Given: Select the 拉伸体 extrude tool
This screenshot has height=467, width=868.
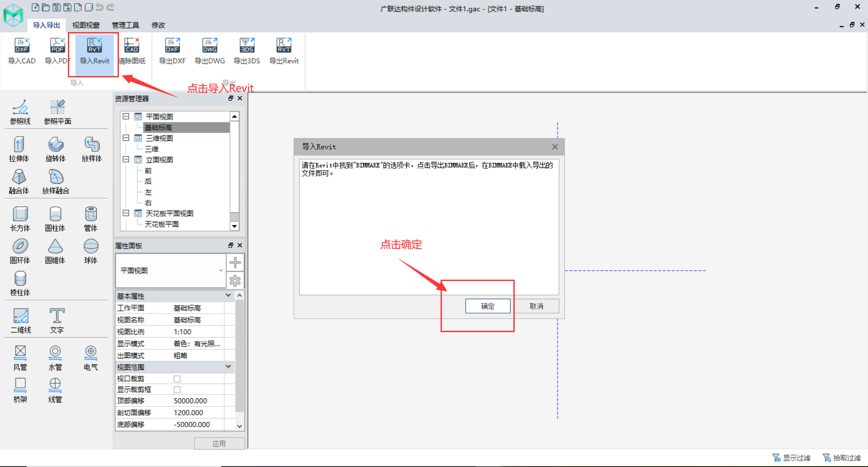Looking at the screenshot, I should click(19, 149).
